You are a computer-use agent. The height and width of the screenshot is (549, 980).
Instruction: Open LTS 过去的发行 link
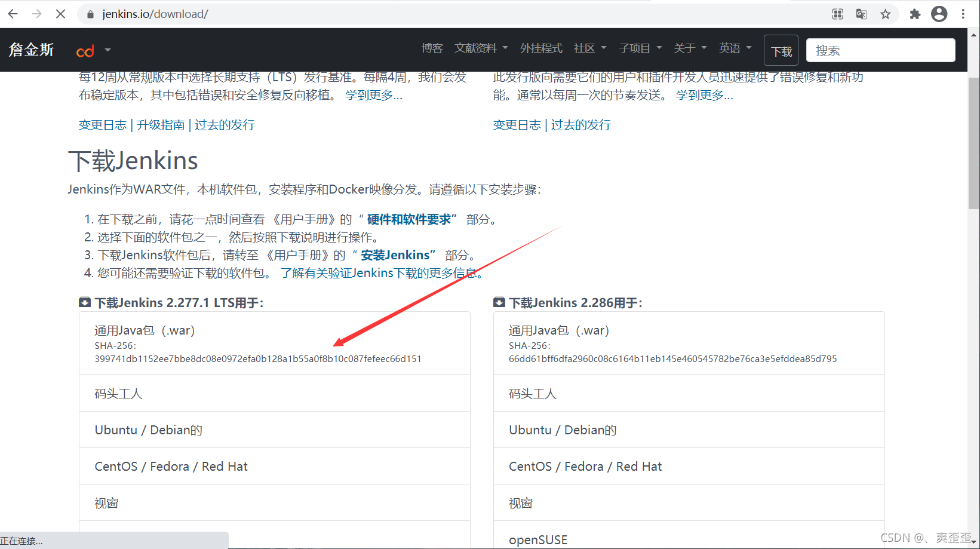pyautogui.click(x=225, y=125)
